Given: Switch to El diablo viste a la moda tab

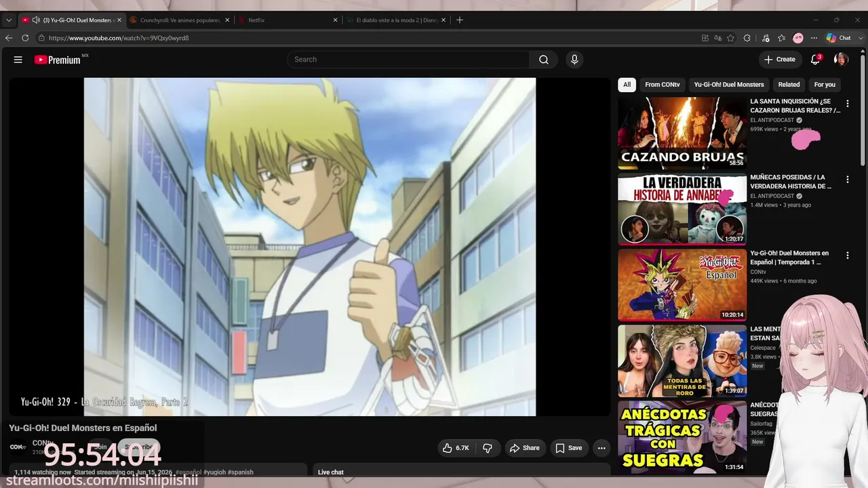Looking at the screenshot, I should tap(397, 20).
